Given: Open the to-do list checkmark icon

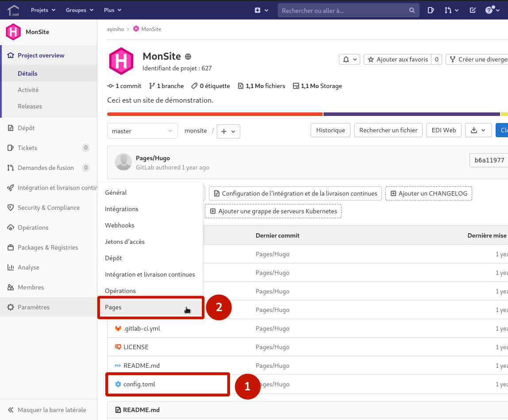Looking at the screenshot, I should click(473, 10).
